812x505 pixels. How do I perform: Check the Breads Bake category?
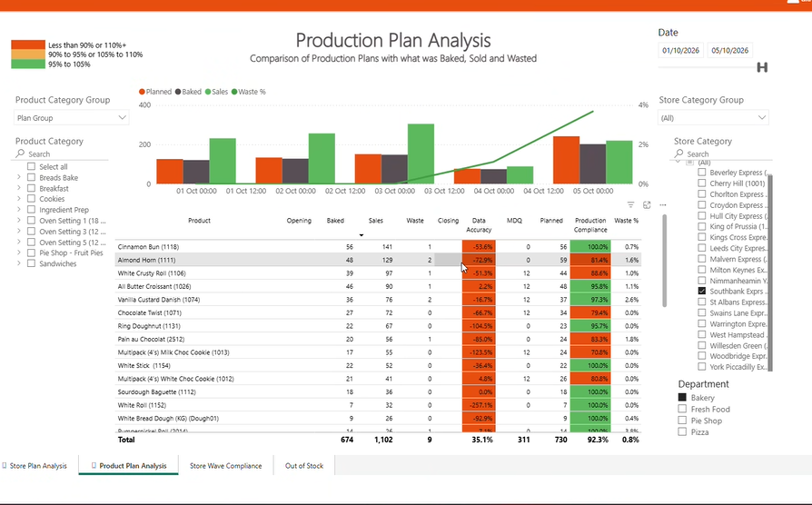[x=32, y=177]
